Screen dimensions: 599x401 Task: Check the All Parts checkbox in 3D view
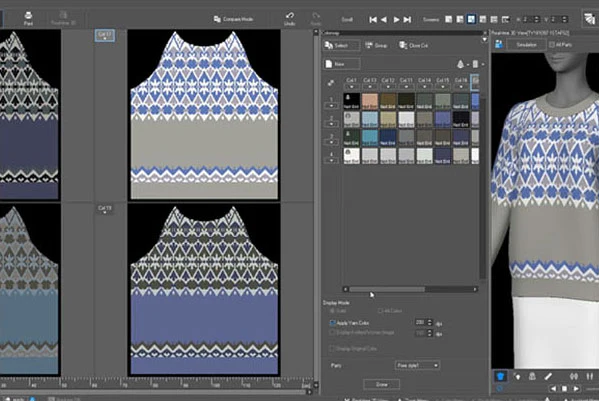[x=552, y=45]
